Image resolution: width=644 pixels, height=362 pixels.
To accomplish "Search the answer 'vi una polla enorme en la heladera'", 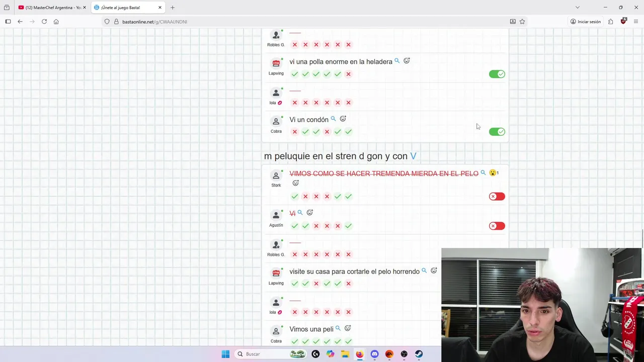I will [x=397, y=61].
